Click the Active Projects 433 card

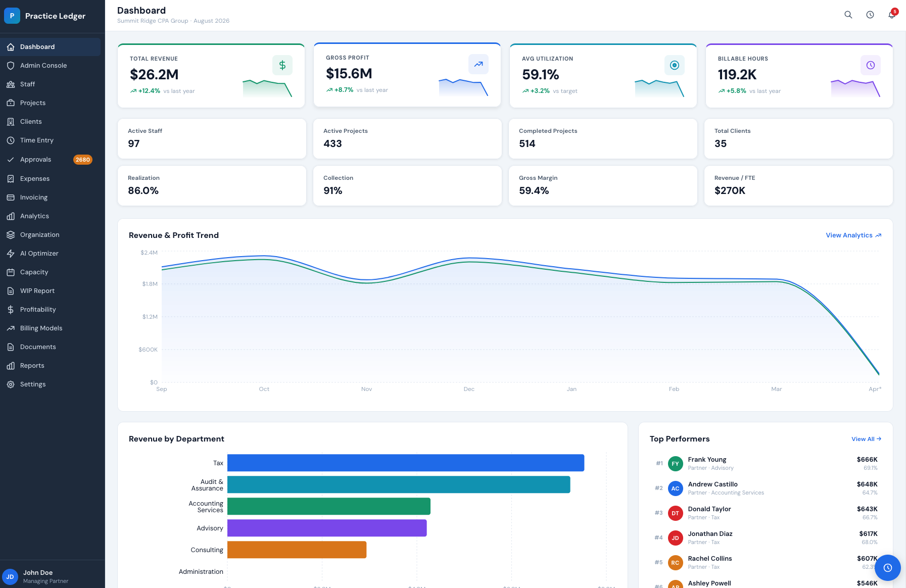point(407,138)
